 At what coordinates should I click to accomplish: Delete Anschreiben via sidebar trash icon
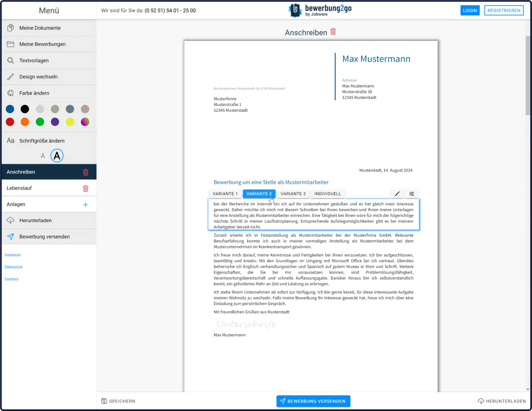click(x=86, y=172)
